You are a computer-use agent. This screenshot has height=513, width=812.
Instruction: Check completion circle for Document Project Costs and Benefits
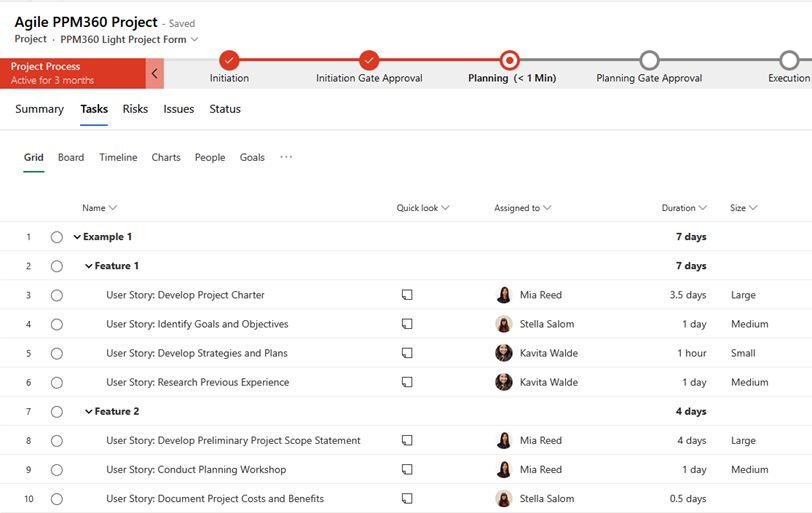[57, 499]
